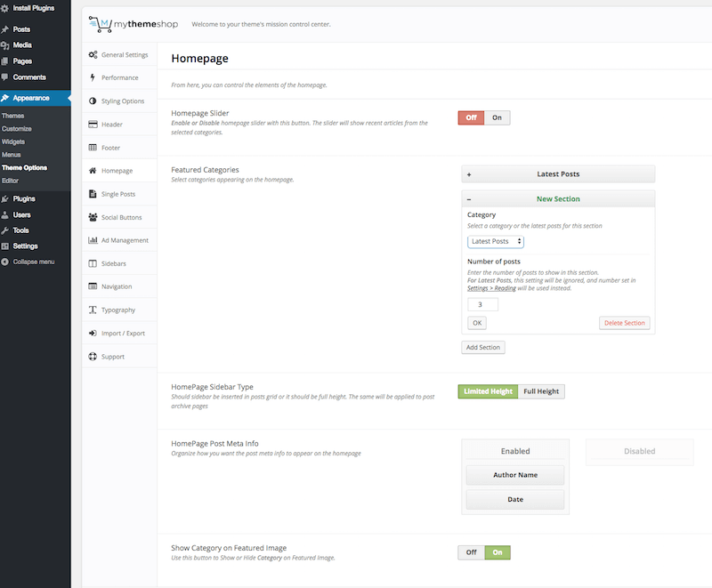
Task: Click the Navigation menu icon
Action: point(93,286)
